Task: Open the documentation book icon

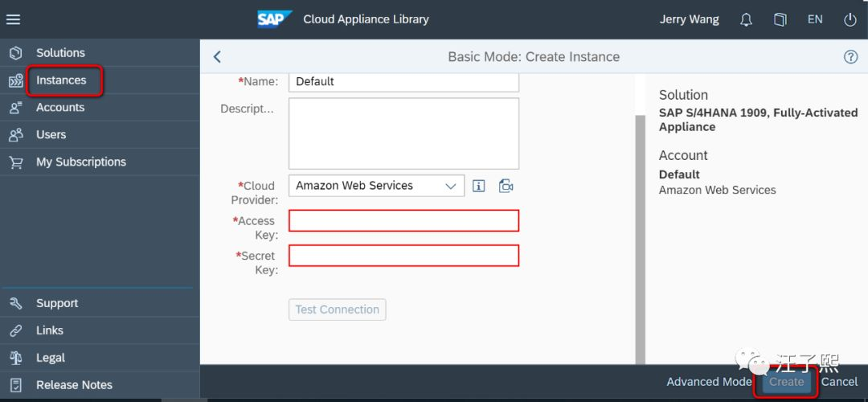Action: click(x=780, y=20)
